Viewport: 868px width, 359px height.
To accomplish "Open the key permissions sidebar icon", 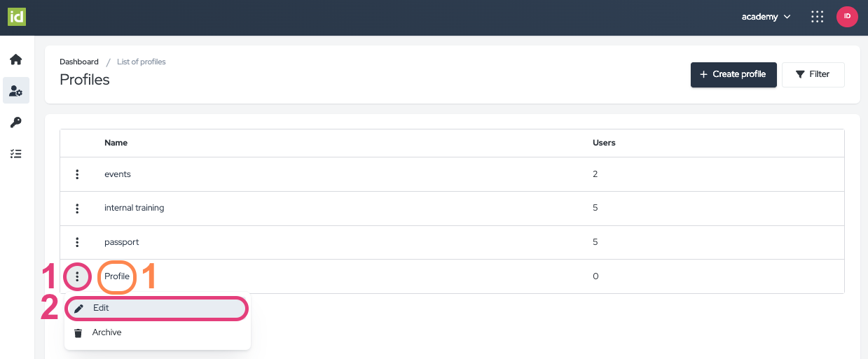I will (16, 122).
